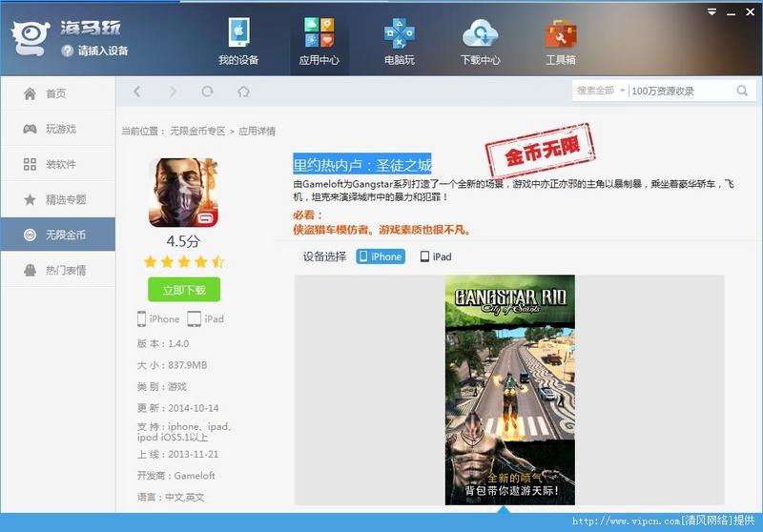Select 首页 in the sidebar
Viewport: 763px width, 532px height.
pyautogui.click(x=58, y=93)
